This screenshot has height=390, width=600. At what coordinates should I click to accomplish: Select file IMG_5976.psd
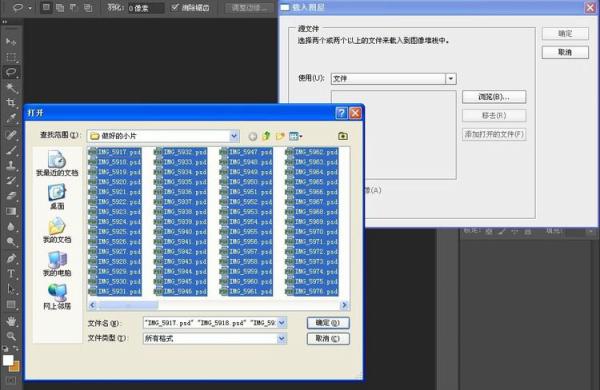[x=312, y=292]
